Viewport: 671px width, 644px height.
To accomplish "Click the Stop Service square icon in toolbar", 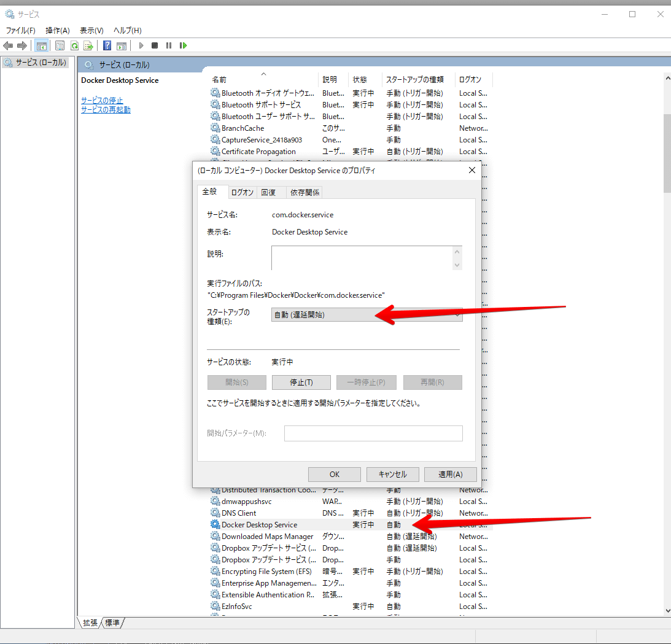I will tap(155, 45).
